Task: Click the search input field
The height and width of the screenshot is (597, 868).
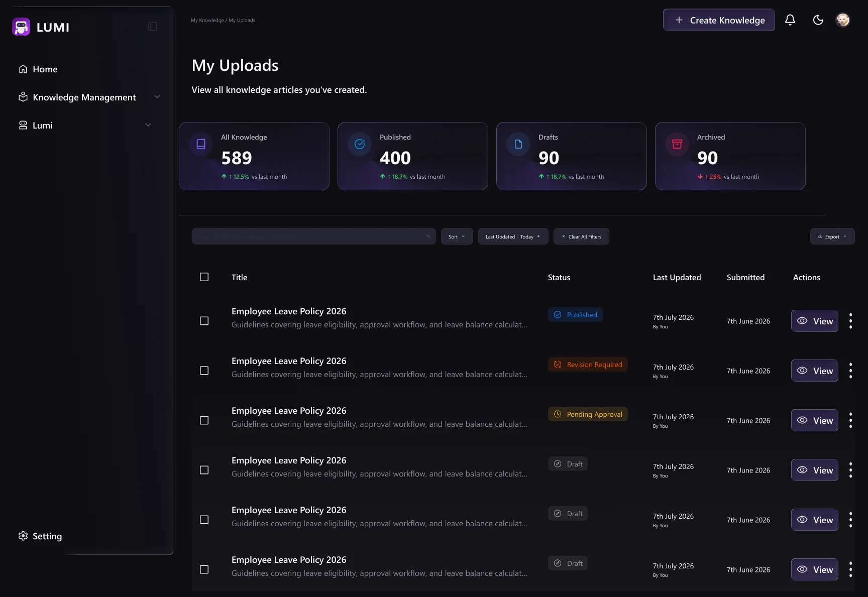Action: pos(313,236)
